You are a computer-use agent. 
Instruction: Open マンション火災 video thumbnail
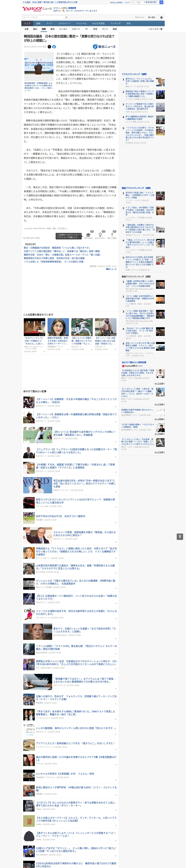29,584
